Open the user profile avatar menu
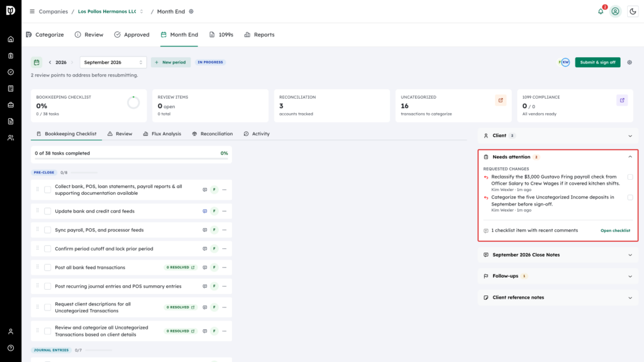This screenshot has width=644, height=362. (x=615, y=11)
